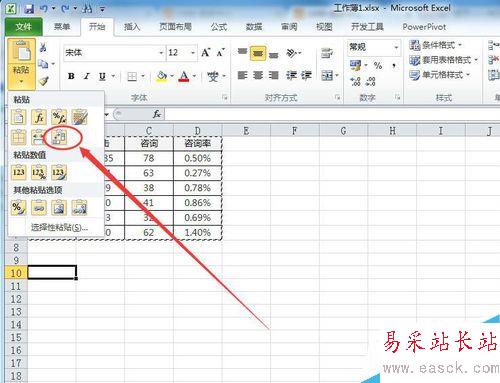500x383 pixels.
Task: Toggle Underline formatting
Action: coord(102,76)
